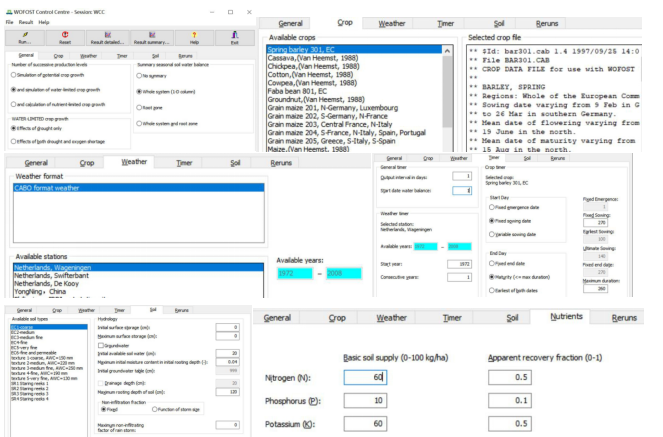Select Cotton,(Van Heemst, 1988) crop
The width and height of the screenshot is (663, 437).
(310, 74)
